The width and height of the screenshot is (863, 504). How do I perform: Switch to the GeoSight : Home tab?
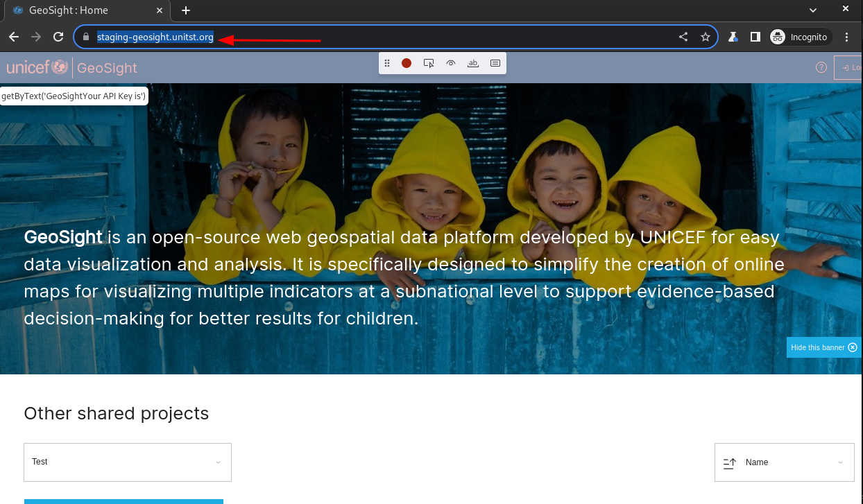[x=87, y=10]
